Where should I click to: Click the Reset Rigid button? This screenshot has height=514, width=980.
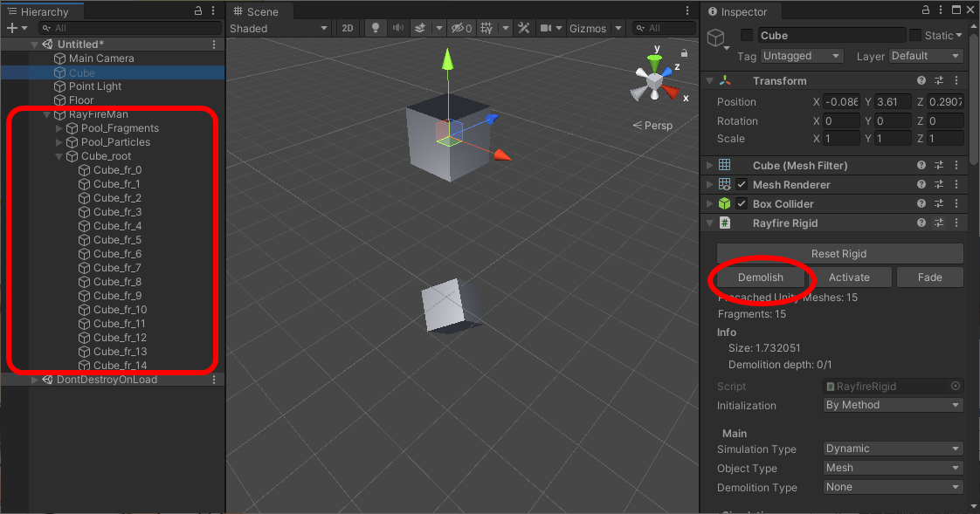click(839, 254)
